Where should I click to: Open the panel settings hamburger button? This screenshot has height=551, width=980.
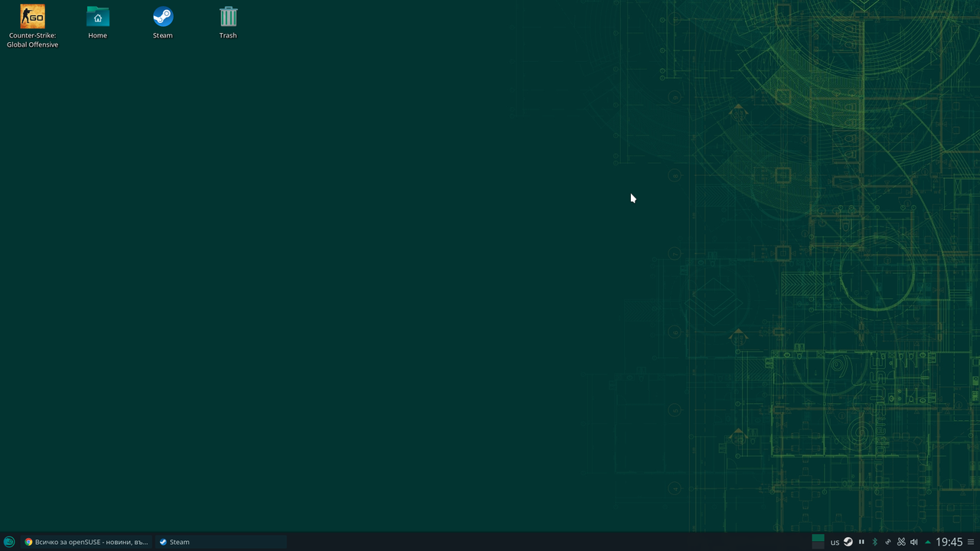point(971,542)
